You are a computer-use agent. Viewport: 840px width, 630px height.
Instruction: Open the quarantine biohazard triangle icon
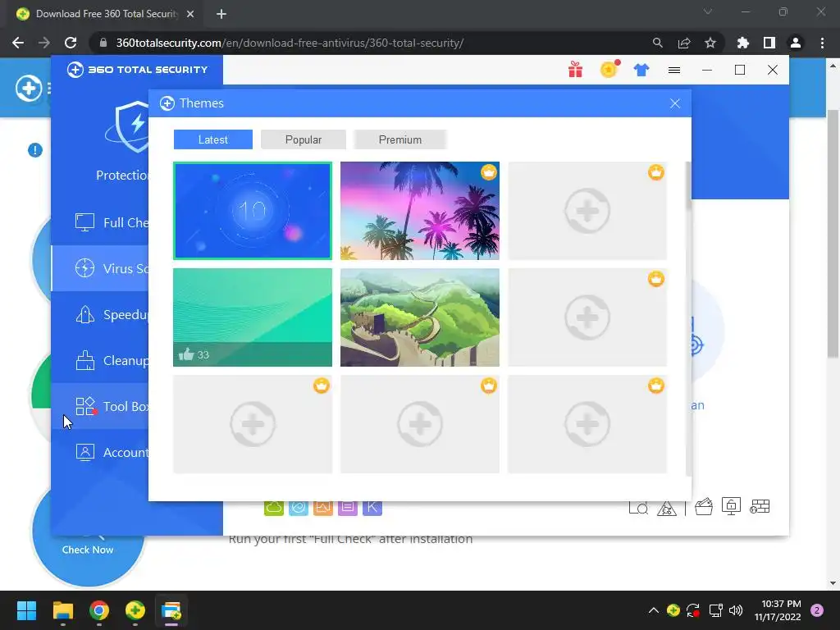pyautogui.click(x=666, y=507)
